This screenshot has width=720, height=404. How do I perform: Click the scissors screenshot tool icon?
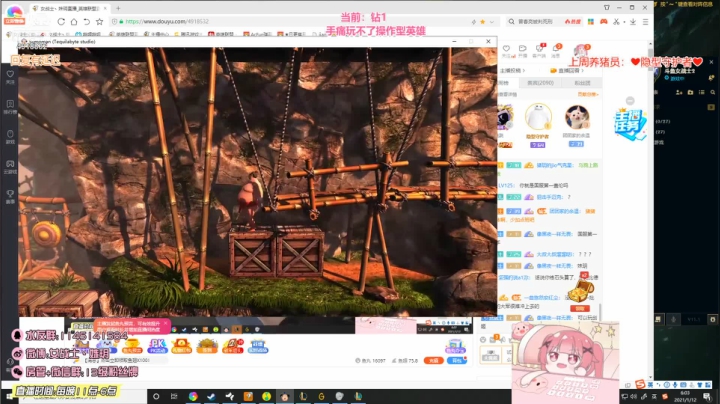(x=616, y=22)
